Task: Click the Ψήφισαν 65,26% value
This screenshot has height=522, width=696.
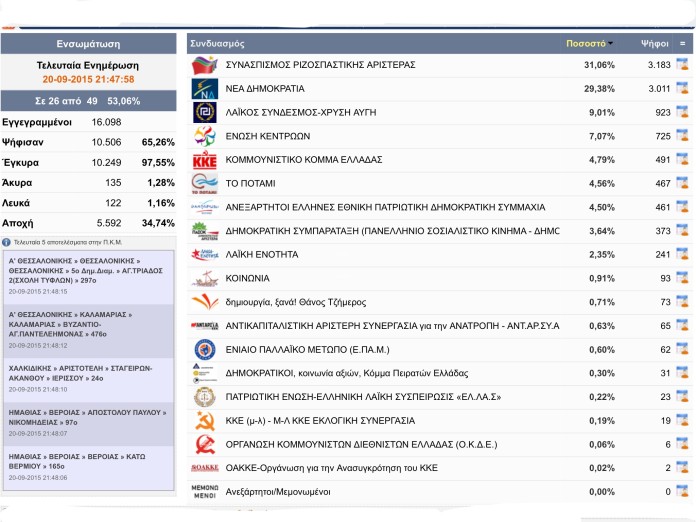Action: (x=158, y=142)
